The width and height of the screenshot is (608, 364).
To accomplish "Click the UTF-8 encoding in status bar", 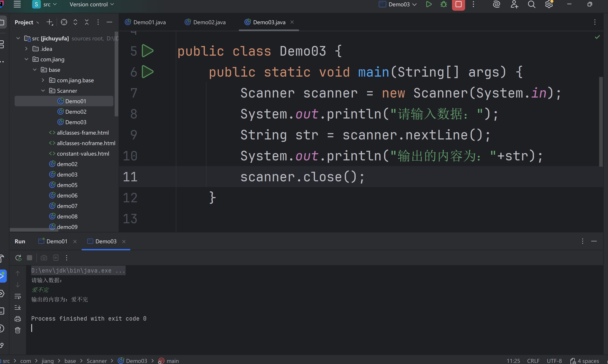I will [x=554, y=361].
